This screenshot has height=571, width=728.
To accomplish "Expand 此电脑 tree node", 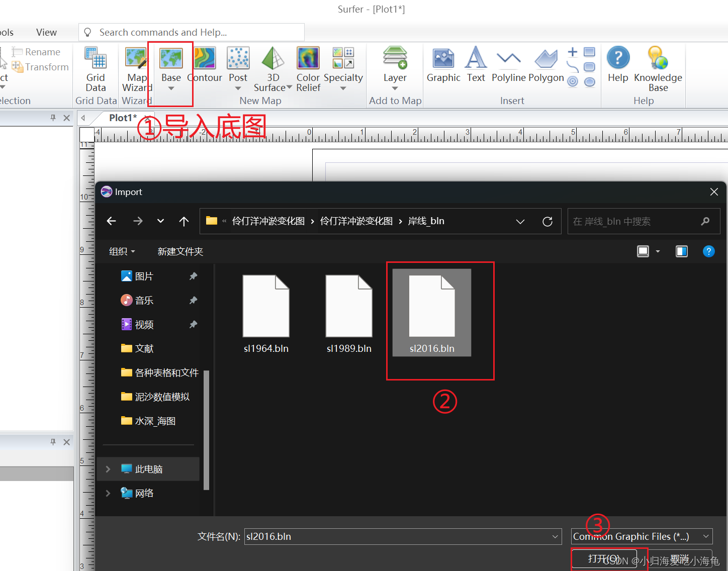I will pyautogui.click(x=108, y=469).
